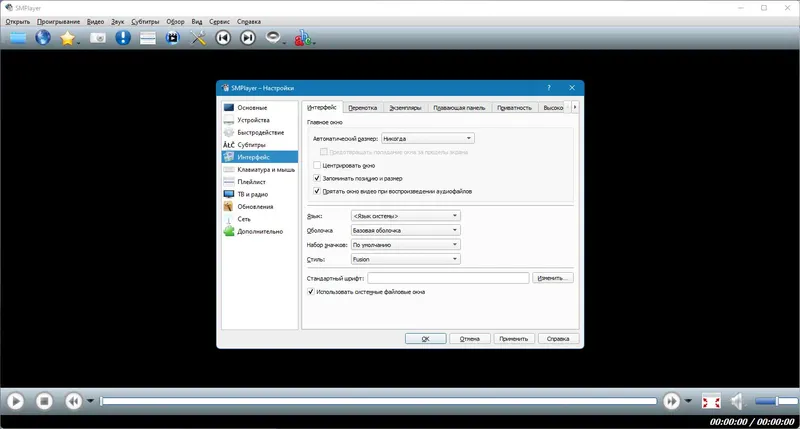Select Субтитры category in settings sidebar
The image size is (800, 429).
pyautogui.click(x=260, y=145)
